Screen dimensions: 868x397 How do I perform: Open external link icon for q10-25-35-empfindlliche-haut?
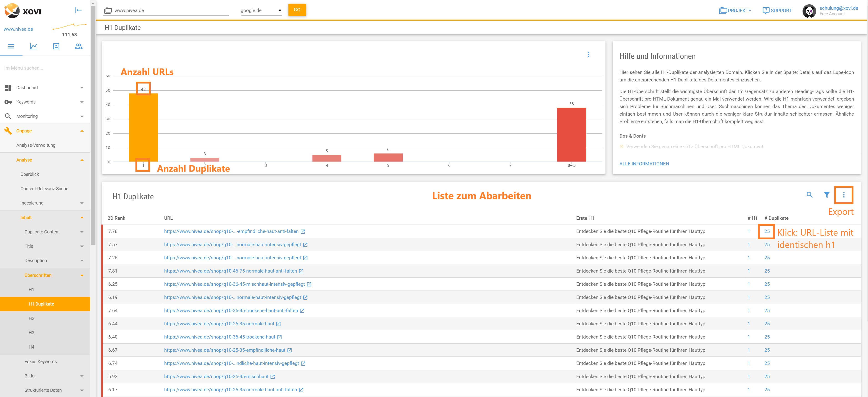289,350
